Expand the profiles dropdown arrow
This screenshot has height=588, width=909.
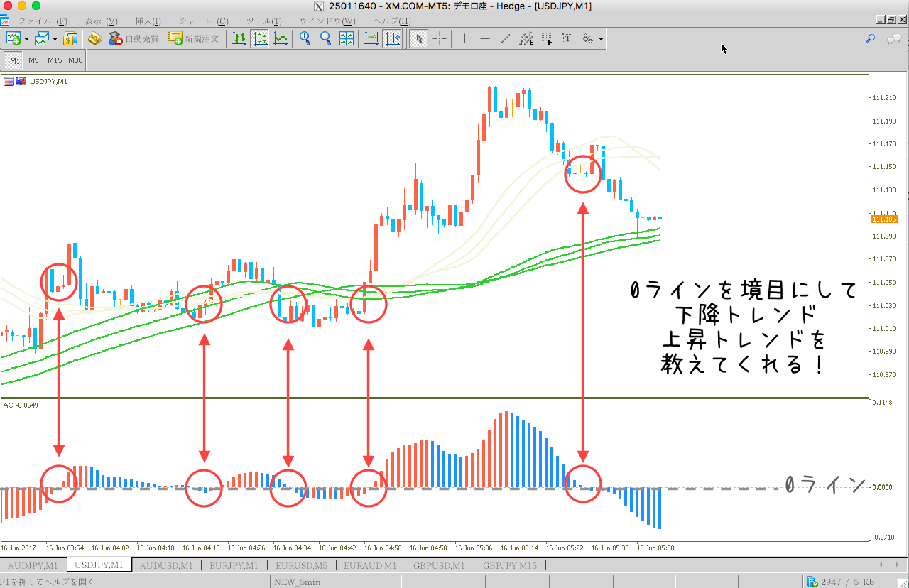point(55,39)
